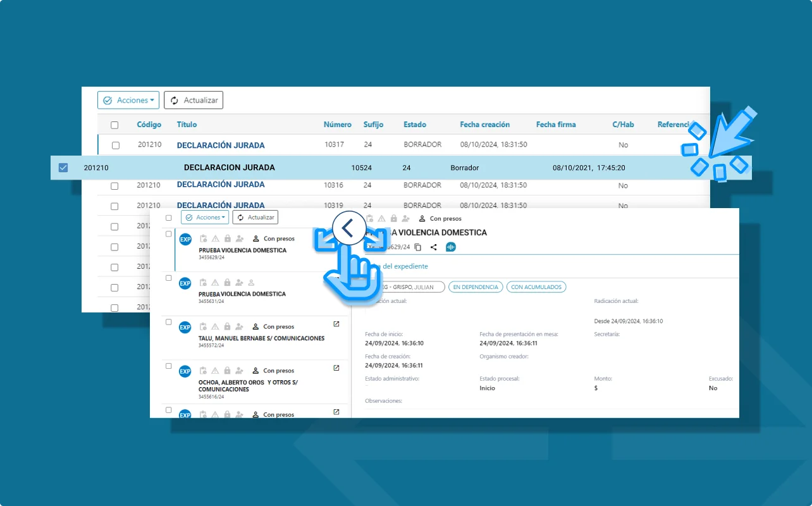Click EXP badge of first PRUEBA VIOLENCIA DOMESTICA
Viewport: 812px width, 506px height.
click(x=185, y=239)
